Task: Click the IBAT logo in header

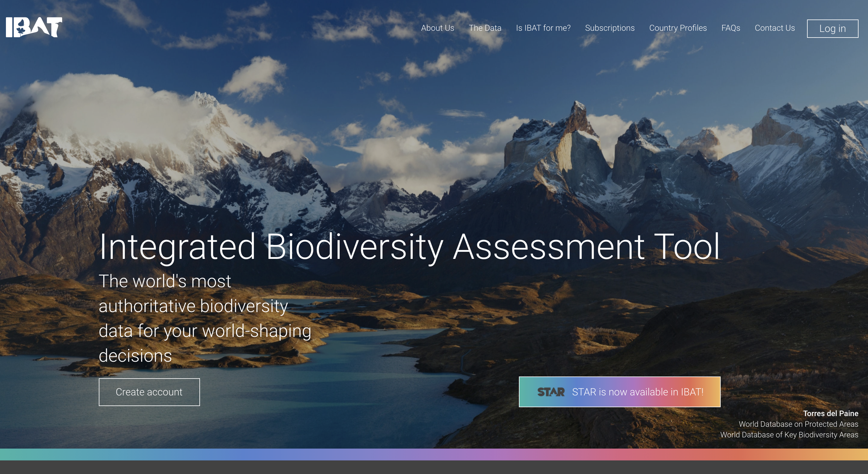Action: click(x=34, y=27)
